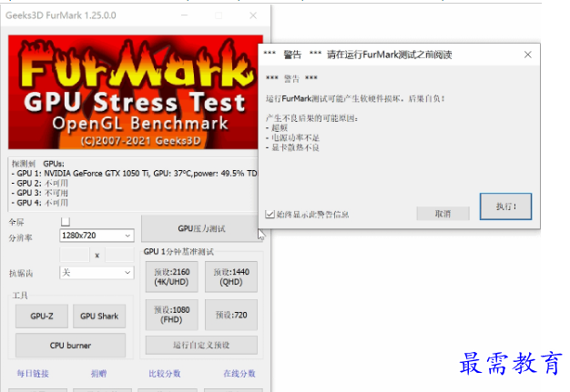Close the FurMark warning dialog
Screen dimensions: 570x392
(528, 55)
